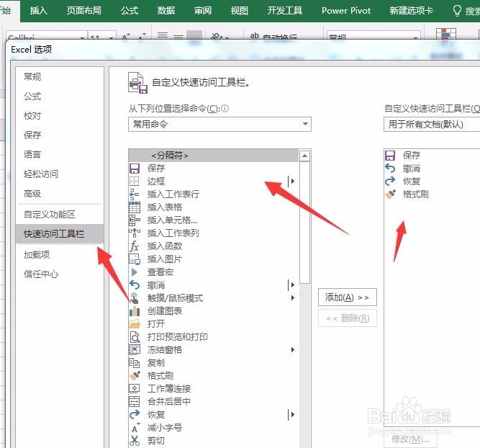This screenshot has height=448, width=480.
Task: Select the Insert Function fx icon
Action: pos(135,246)
